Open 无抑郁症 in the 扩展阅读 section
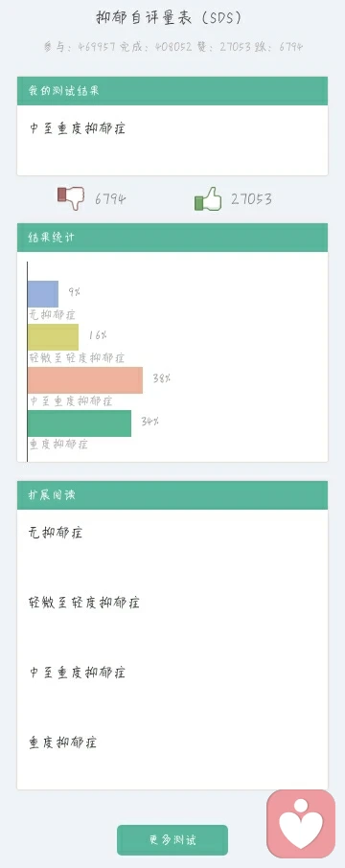 click(56, 533)
